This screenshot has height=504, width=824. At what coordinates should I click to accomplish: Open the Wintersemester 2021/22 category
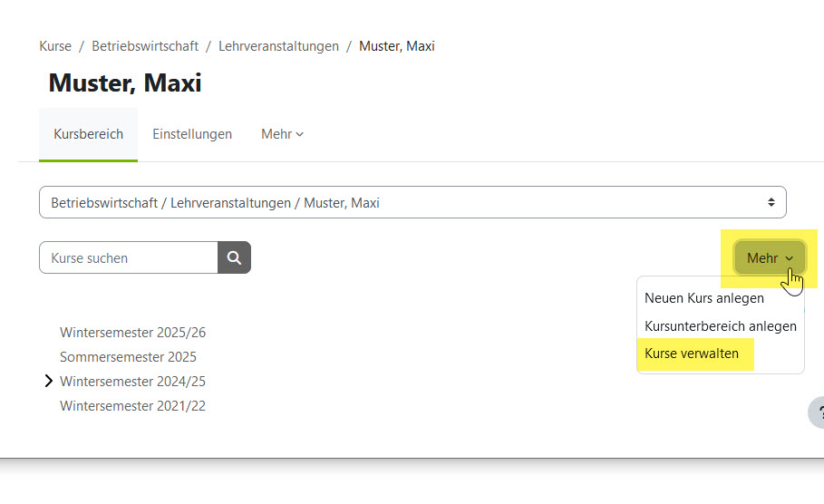click(132, 406)
